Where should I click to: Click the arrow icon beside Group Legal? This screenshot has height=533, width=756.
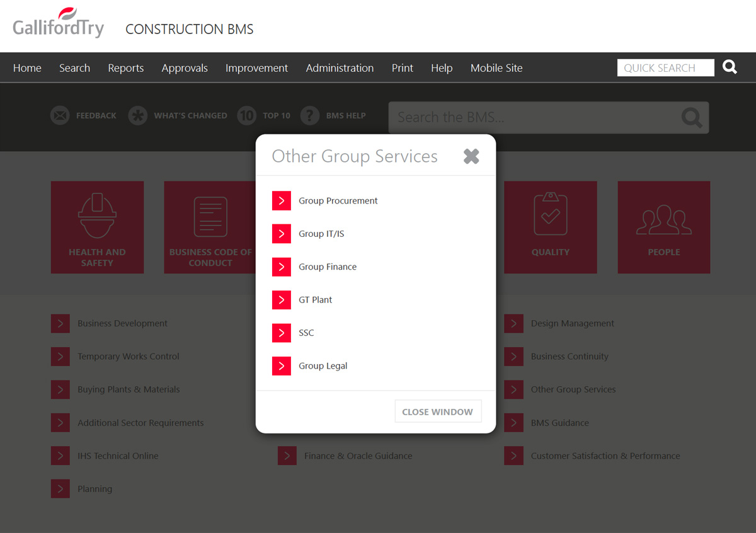(282, 366)
